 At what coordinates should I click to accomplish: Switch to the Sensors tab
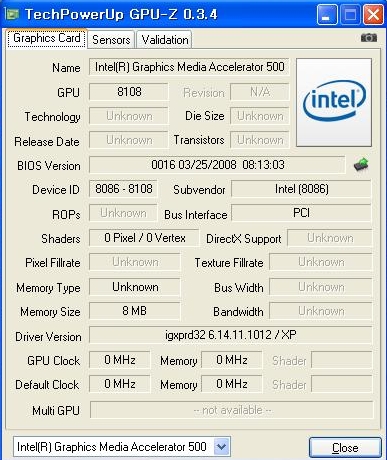[111, 40]
